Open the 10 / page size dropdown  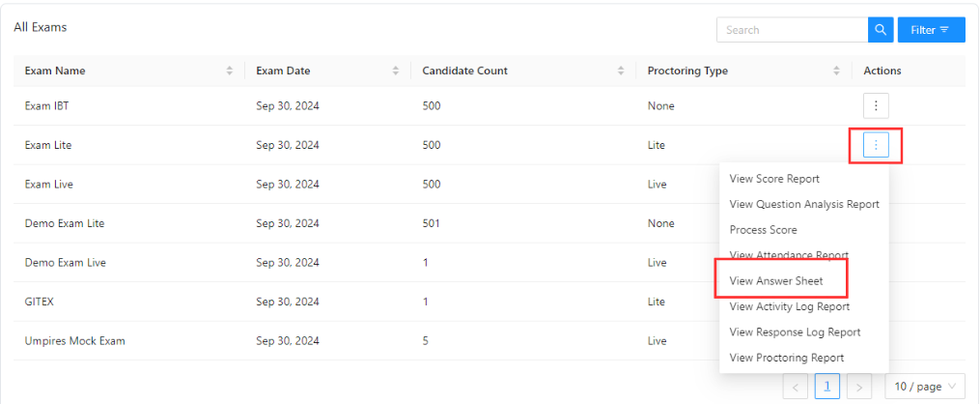coord(925,387)
